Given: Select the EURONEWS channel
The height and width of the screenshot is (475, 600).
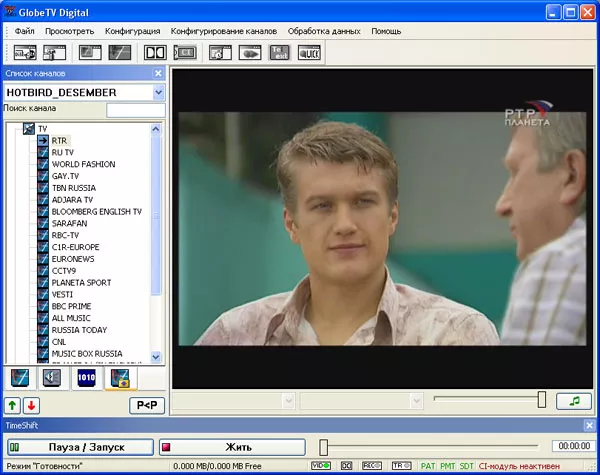Looking at the screenshot, I should [x=73, y=259].
